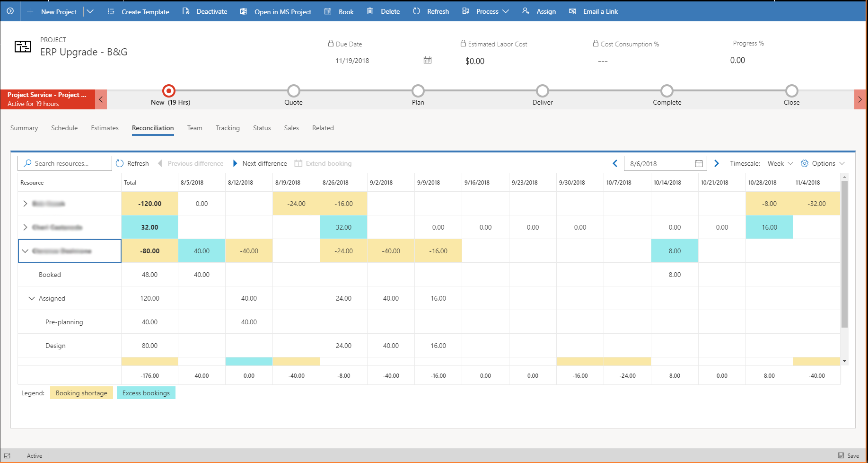Screen dimensions: 868x463
Task: Select the Plan stage circle
Action: pyautogui.click(x=418, y=90)
